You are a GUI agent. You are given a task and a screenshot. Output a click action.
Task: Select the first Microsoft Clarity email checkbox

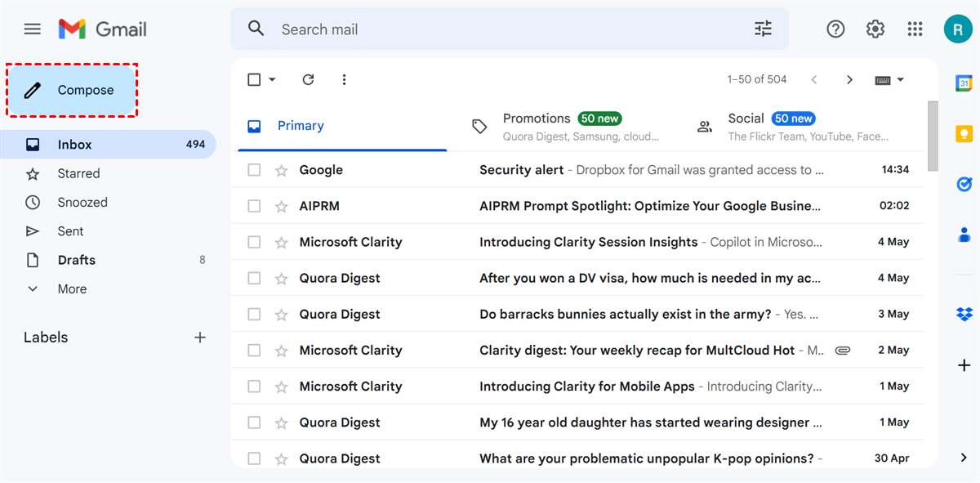coord(254,242)
